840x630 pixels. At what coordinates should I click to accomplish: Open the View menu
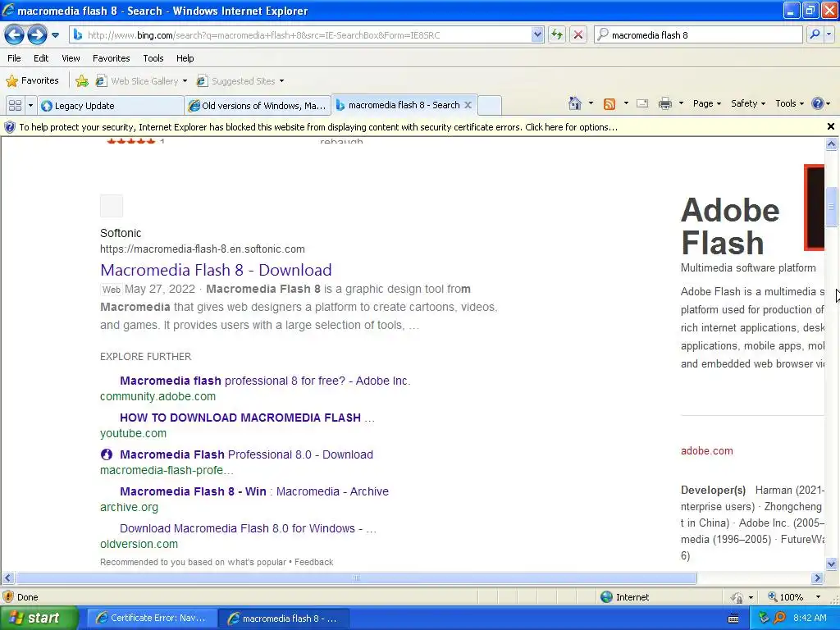71,58
